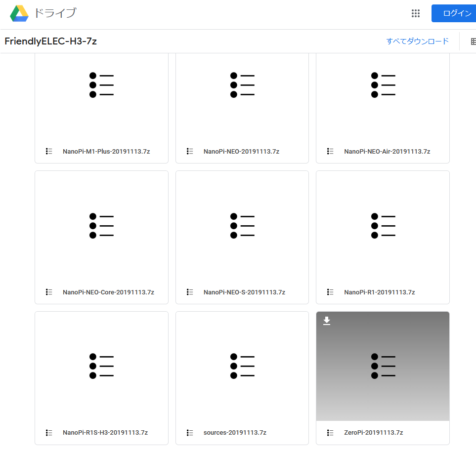Click folder title FriendlyELEC-H3-7z

pyautogui.click(x=51, y=41)
